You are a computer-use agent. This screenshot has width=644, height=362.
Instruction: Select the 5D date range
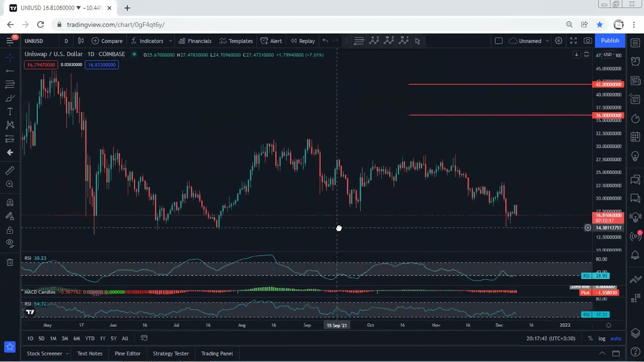[x=41, y=338]
